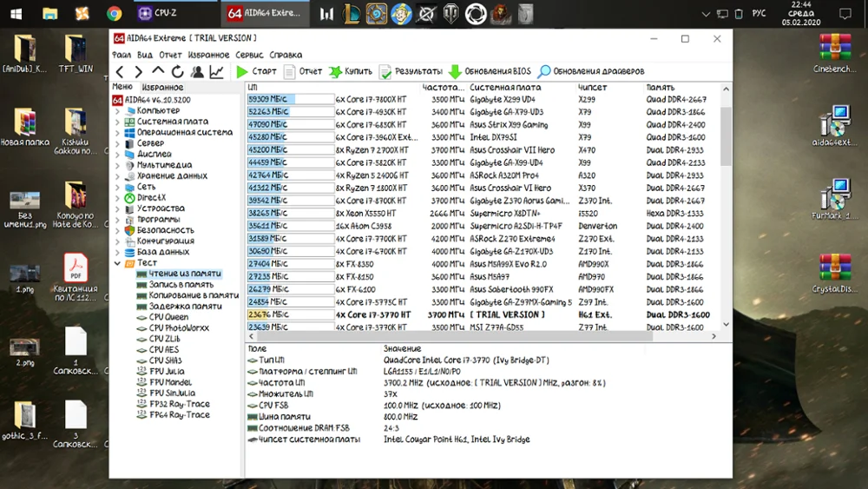The image size is (868, 489).
Task: Switch to CPU-Z taskbar window
Action: click(174, 13)
